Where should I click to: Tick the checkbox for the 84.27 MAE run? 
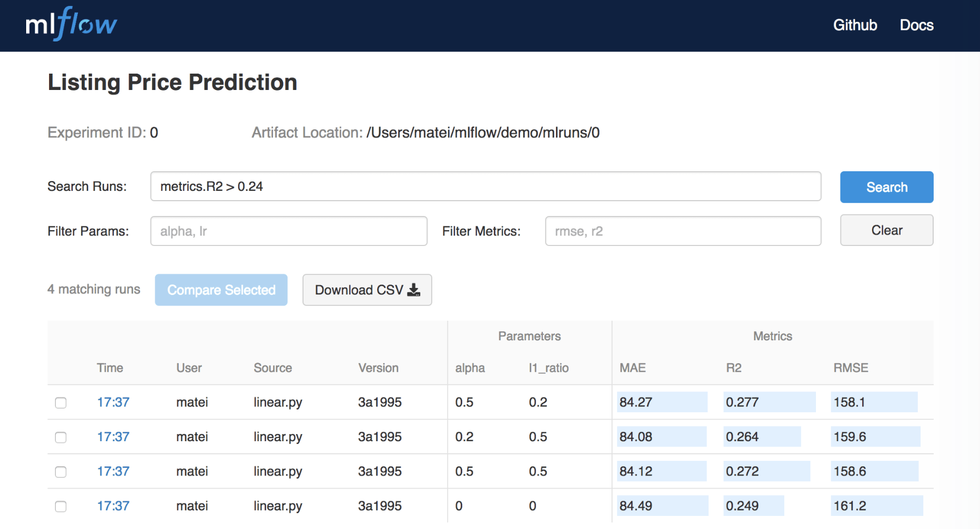click(61, 402)
